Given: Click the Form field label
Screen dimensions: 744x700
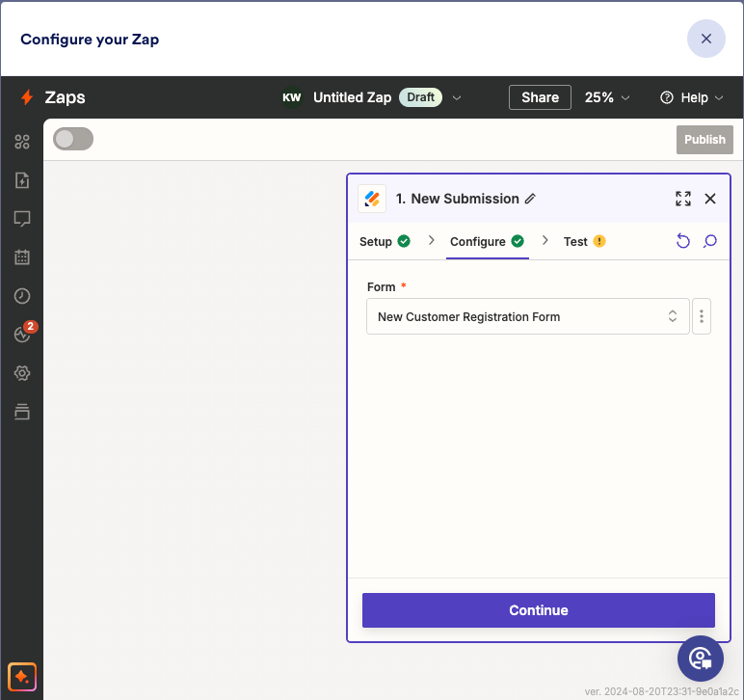Looking at the screenshot, I should (x=381, y=286).
